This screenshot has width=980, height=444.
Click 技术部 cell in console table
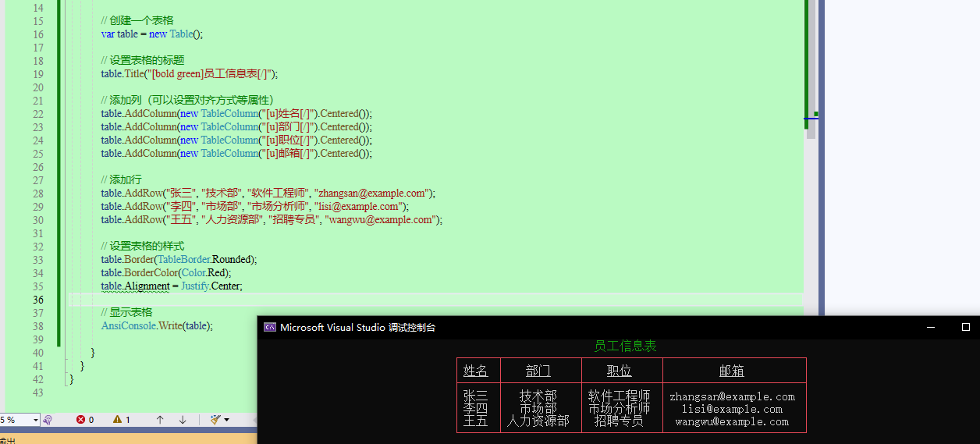tap(538, 396)
